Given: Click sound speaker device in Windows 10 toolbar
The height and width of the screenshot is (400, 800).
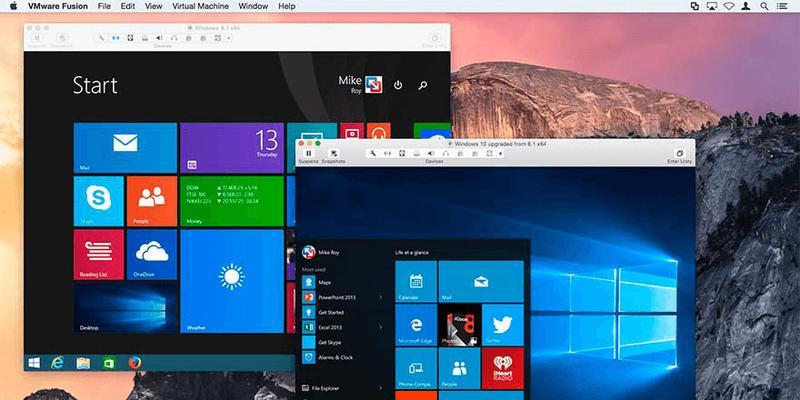Looking at the screenshot, I should pyautogui.click(x=431, y=153).
